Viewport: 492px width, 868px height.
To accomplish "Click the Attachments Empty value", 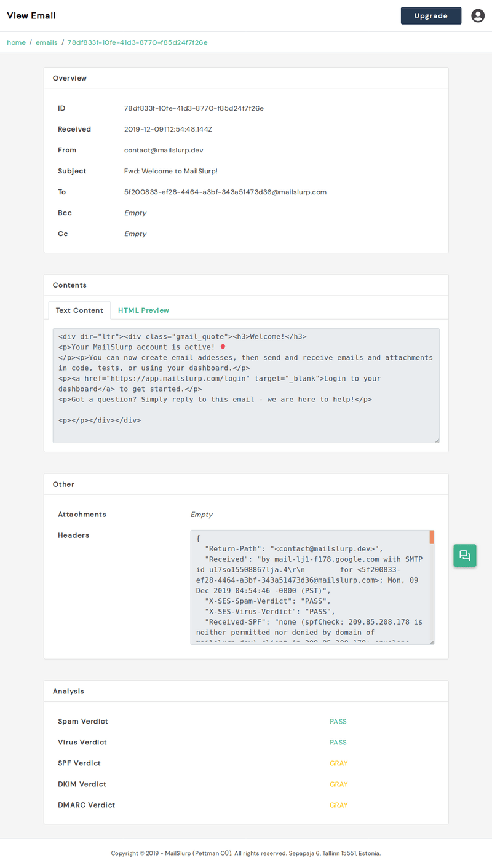I will pos(202,515).
